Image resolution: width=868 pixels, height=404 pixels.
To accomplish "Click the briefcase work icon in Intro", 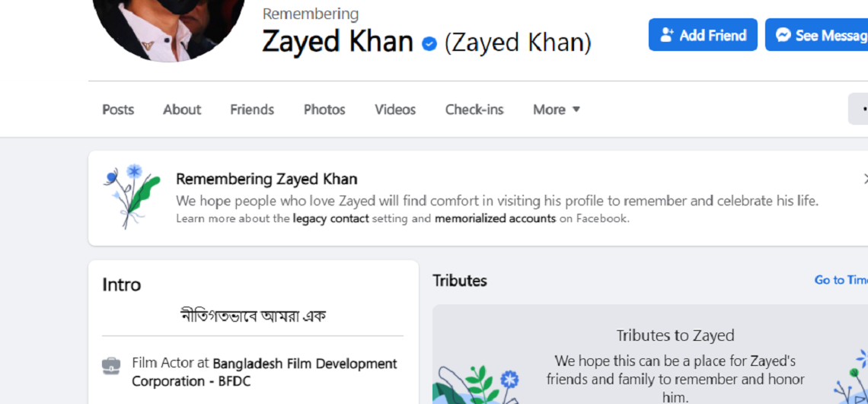I will point(111,366).
